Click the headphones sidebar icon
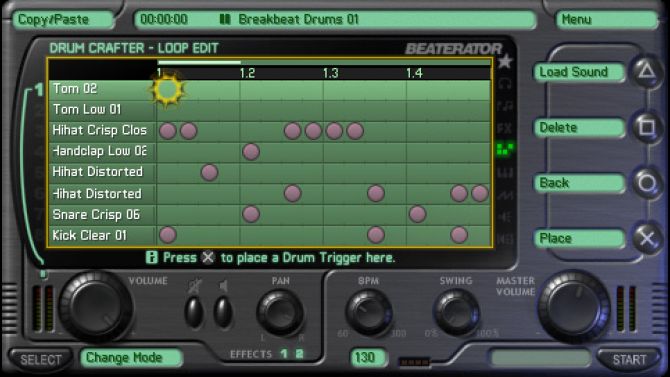Viewport: 670px width, 377px height. pos(505,83)
